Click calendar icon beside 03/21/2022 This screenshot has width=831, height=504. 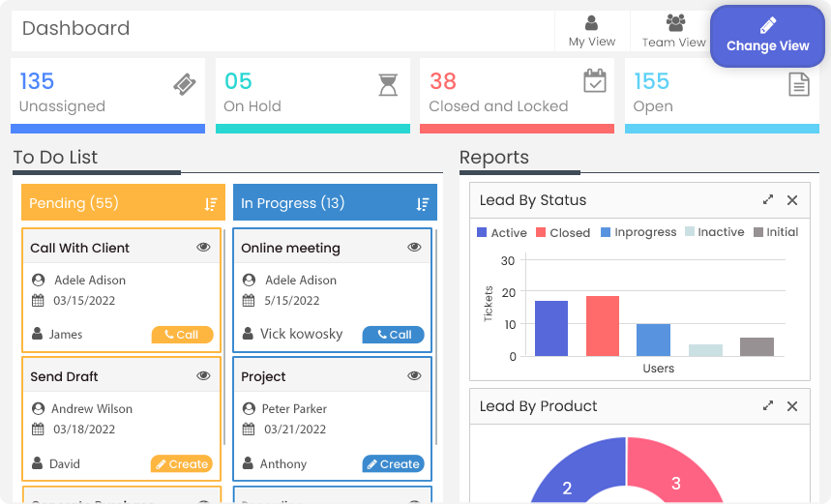(x=249, y=429)
